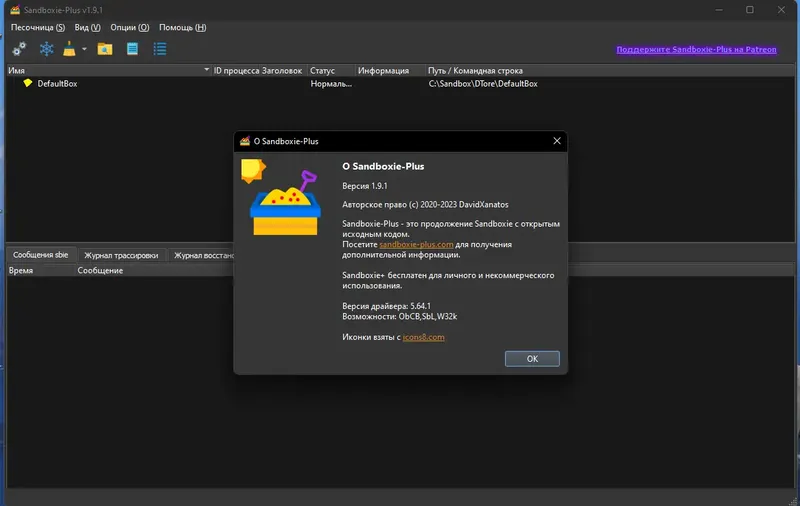Click the Возможности: ObCB,SbL,W32k text
The height and width of the screenshot is (506, 800).
pyautogui.click(x=399, y=316)
